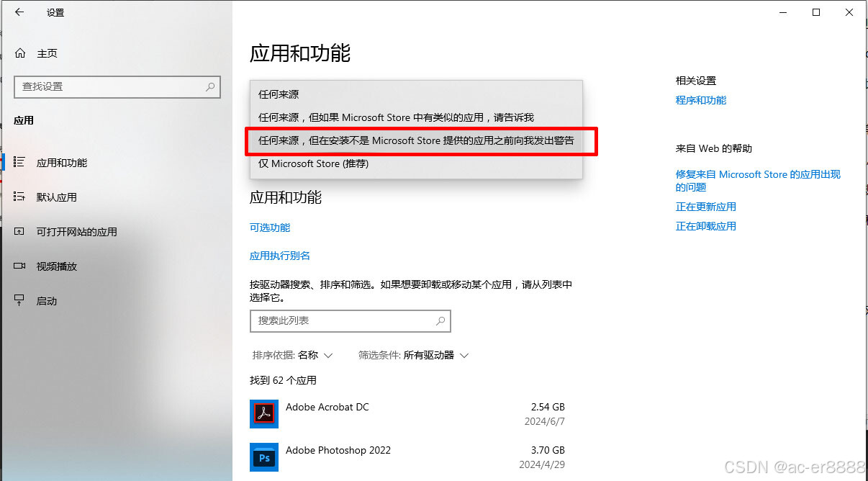Click the 启动 sidebar icon

click(19, 300)
